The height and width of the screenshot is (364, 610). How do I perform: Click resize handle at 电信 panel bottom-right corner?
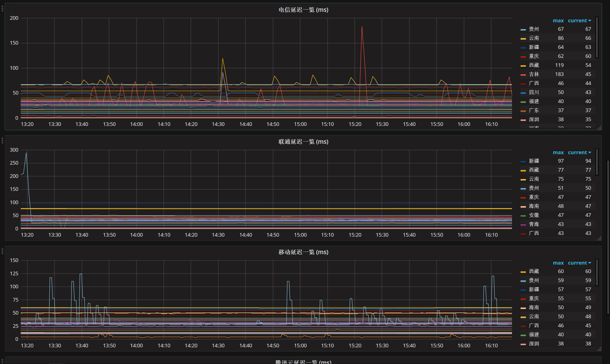[x=599, y=128]
